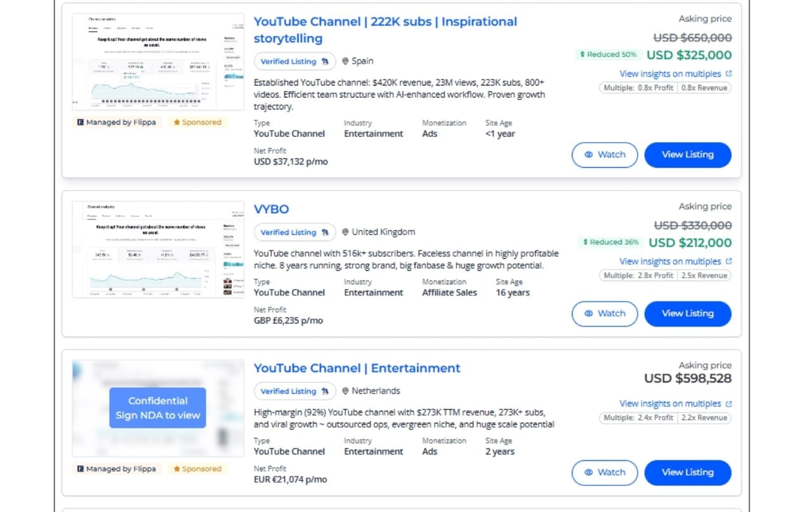The height and width of the screenshot is (512, 812).
Task: Click the USD $325,000 asking price
Action: 689,55
